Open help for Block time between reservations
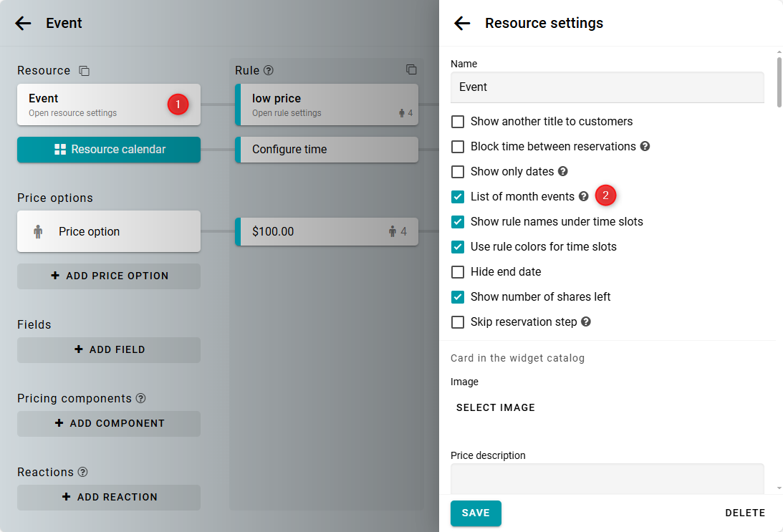 click(645, 147)
